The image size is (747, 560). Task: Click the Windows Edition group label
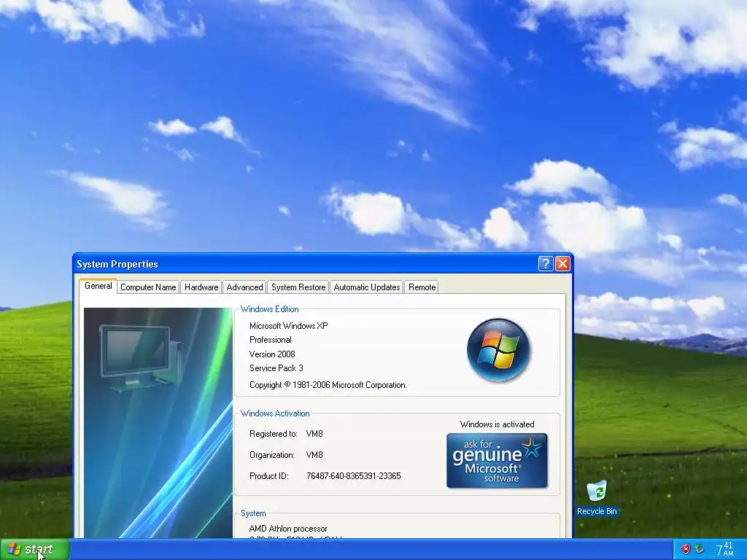pyautogui.click(x=270, y=309)
